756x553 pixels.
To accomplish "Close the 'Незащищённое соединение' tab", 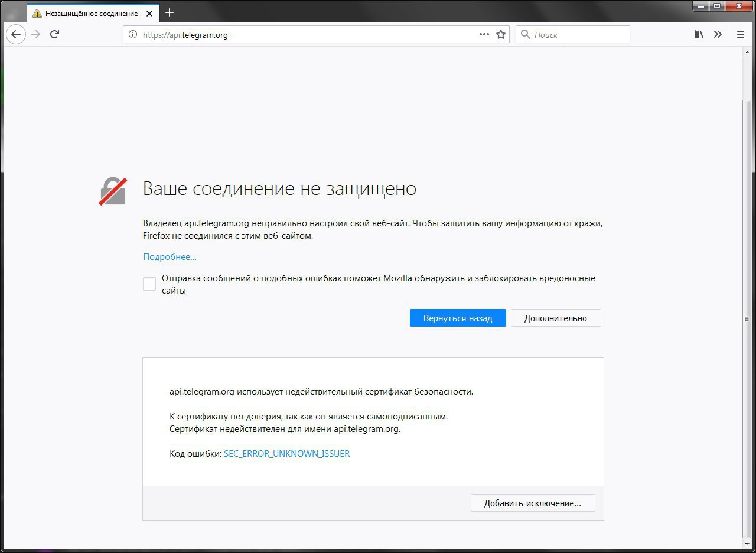I will tap(149, 13).
